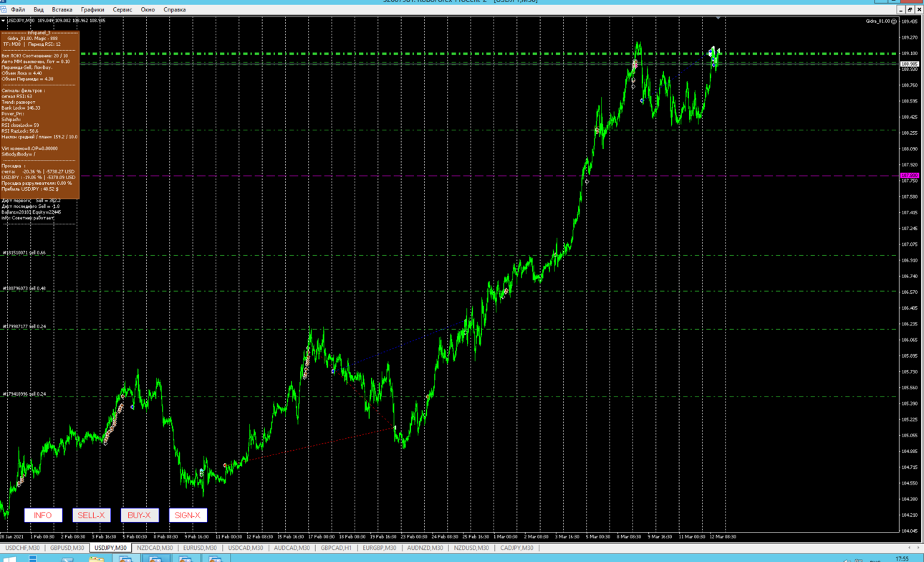Expand the USDJPY,M30 chart header triangle
Viewport: 924px width, 562px height.
[4, 21]
